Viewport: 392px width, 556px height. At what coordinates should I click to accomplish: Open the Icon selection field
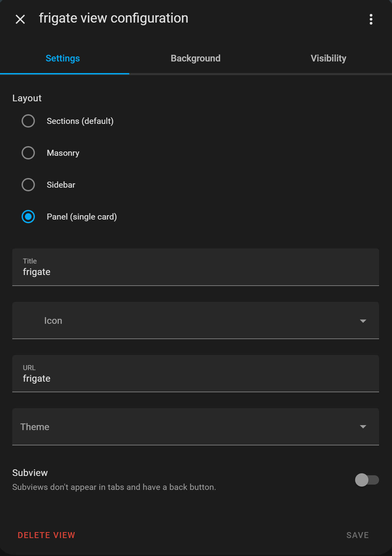tap(196, 321)
